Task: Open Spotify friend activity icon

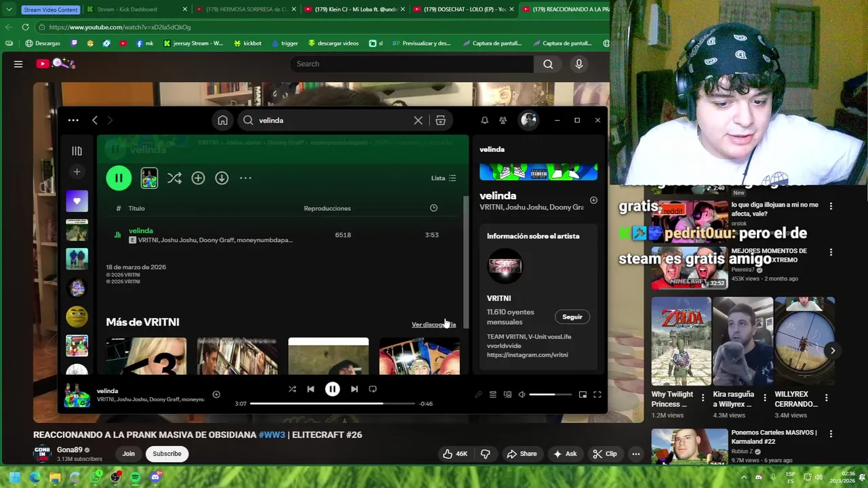Action: pyautogui.click(x=502, y=120)
